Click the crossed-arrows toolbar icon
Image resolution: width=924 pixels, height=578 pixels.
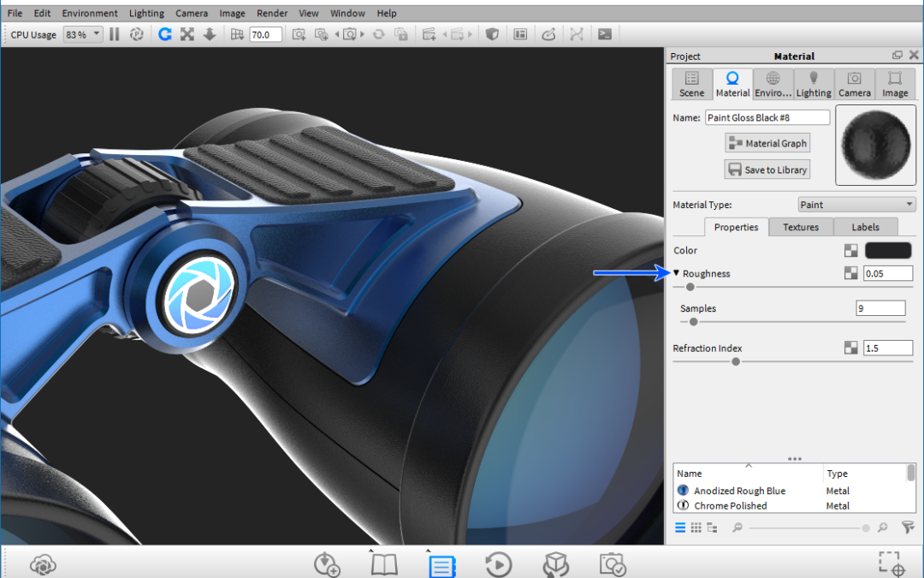(187, 34)
